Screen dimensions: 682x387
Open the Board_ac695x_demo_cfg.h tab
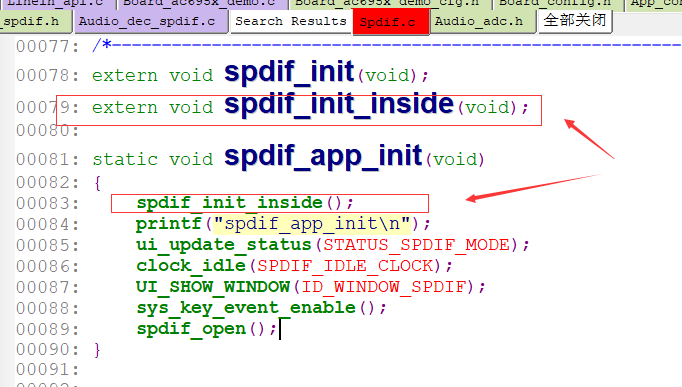tap(390, 3)
